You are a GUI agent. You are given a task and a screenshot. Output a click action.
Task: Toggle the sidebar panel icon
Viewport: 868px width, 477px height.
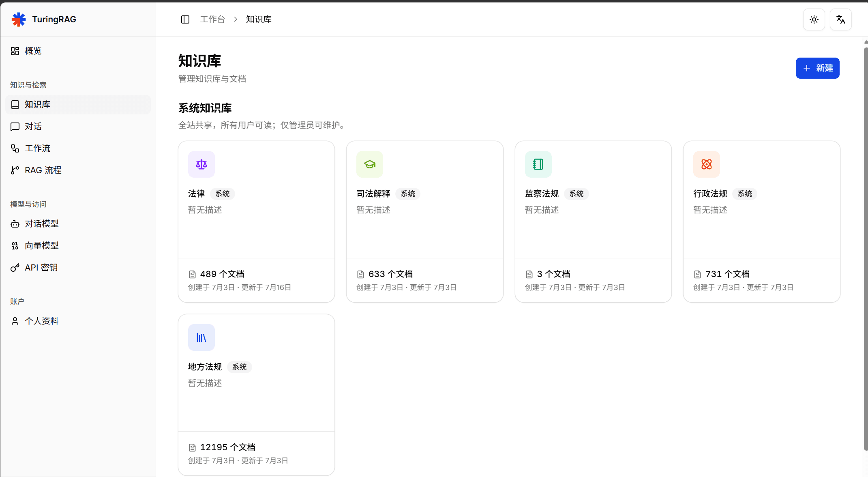click(x=185, y=19)
